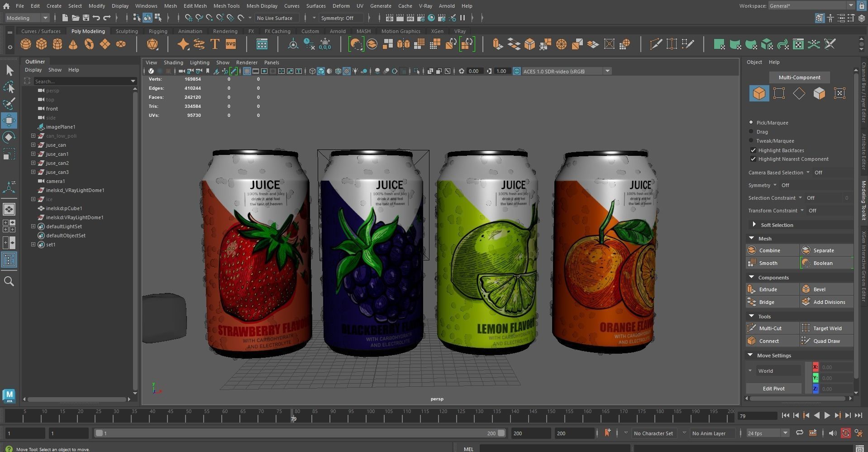Select Object selection mode cube icon
868x452 pixels.
coord(759,93)
